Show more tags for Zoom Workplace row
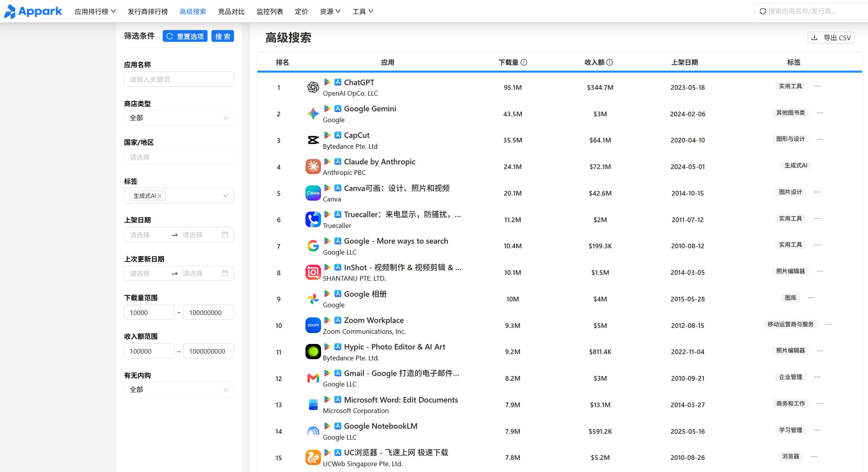Viewport: 868px width, 472px height. 828,324
